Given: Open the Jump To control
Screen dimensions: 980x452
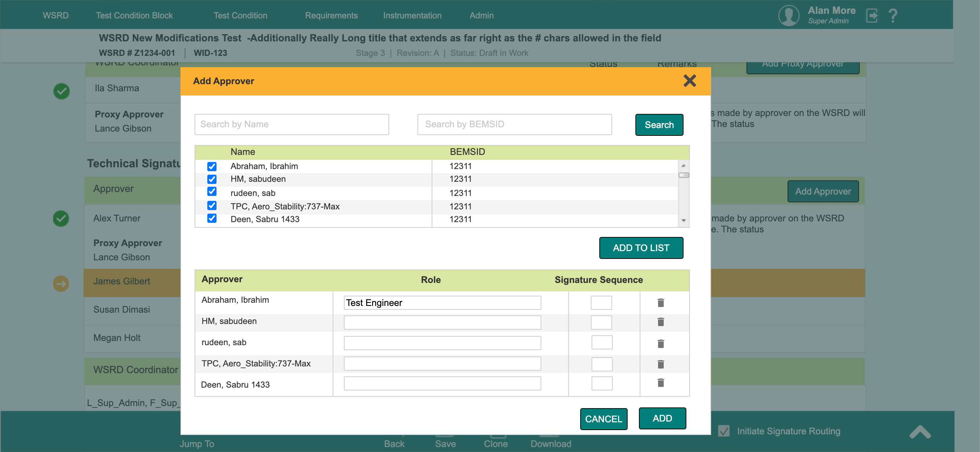Looking at the screenshot, I should click(x=197, y=443).
